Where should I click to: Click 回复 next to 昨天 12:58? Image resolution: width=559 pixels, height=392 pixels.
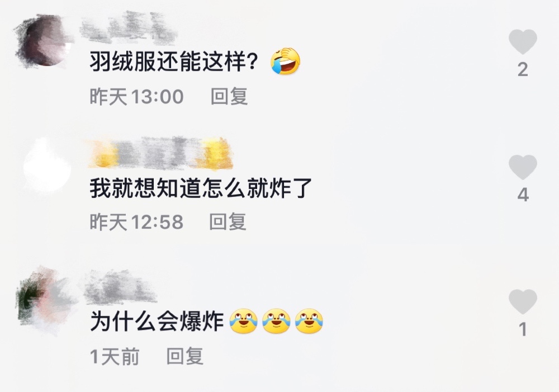[x=228, y=222]
